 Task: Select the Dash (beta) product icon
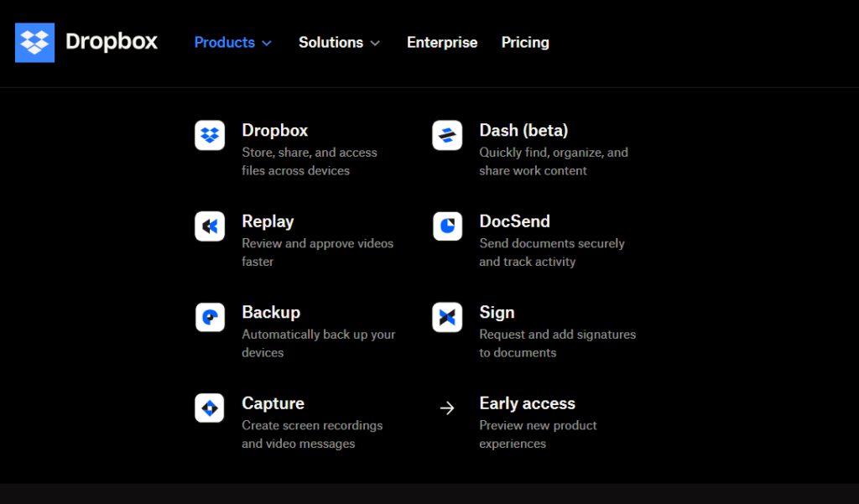tap(447, 135)
